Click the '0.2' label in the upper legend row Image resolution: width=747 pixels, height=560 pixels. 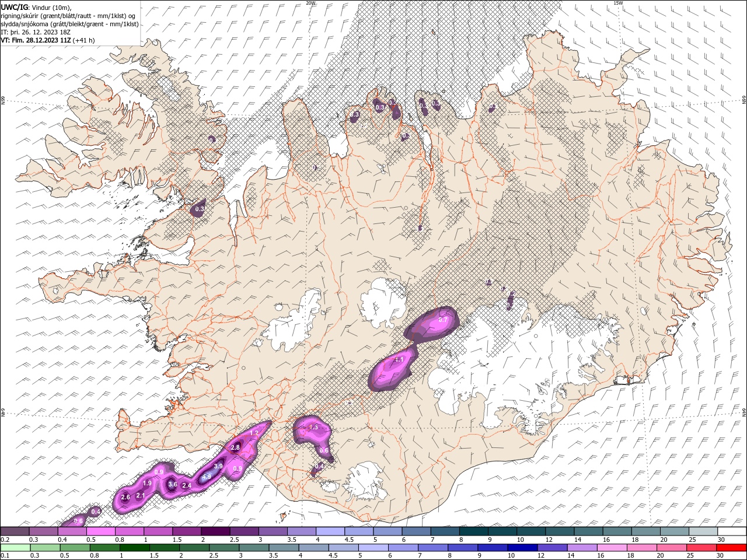click(5, 540)
